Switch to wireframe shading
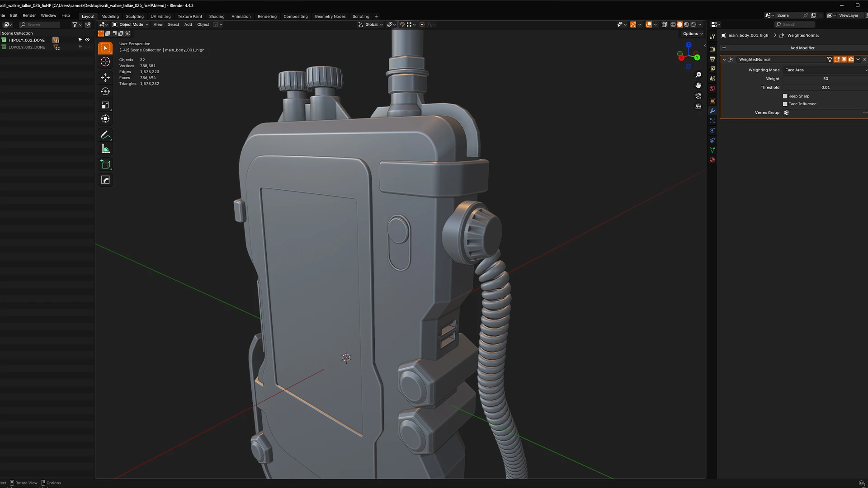 (x=673, y=24)
